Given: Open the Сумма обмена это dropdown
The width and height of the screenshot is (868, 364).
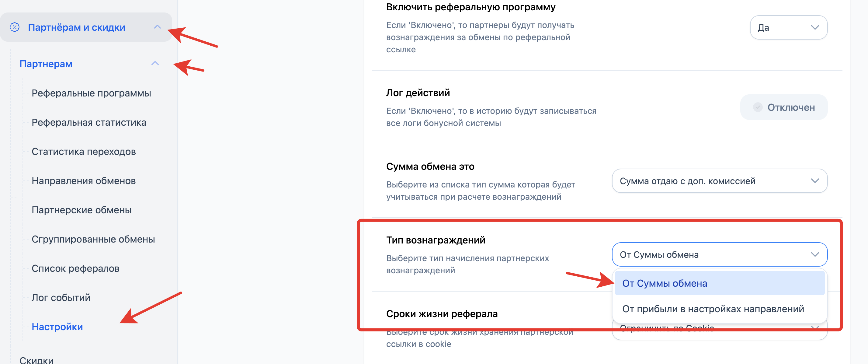Looking at the screenshot, I should 719,181.
